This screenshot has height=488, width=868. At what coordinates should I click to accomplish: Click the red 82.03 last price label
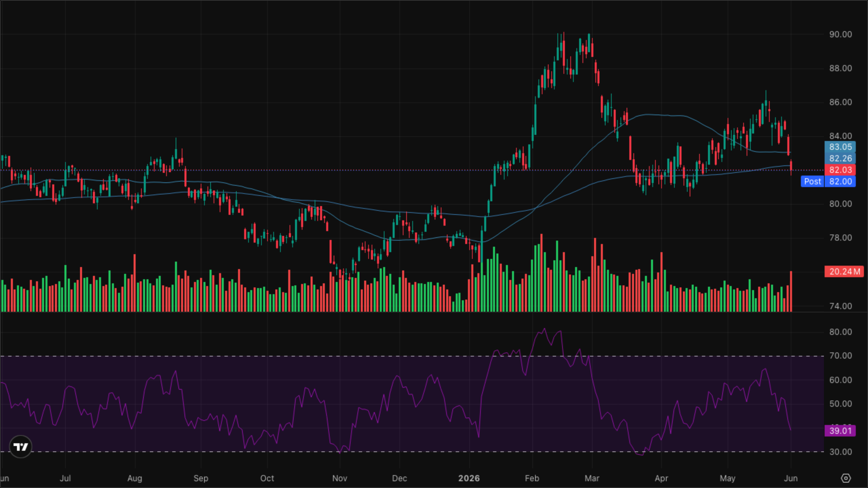840,170
